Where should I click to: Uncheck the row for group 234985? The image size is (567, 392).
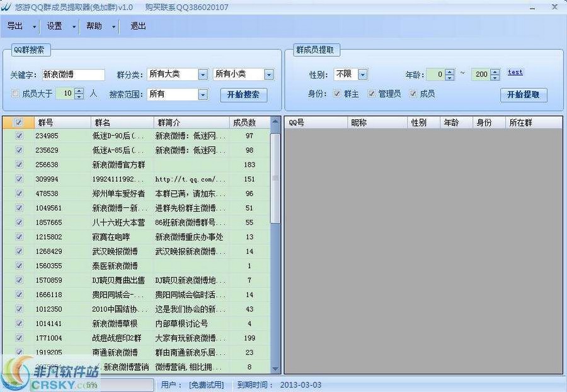click(19, 135)
